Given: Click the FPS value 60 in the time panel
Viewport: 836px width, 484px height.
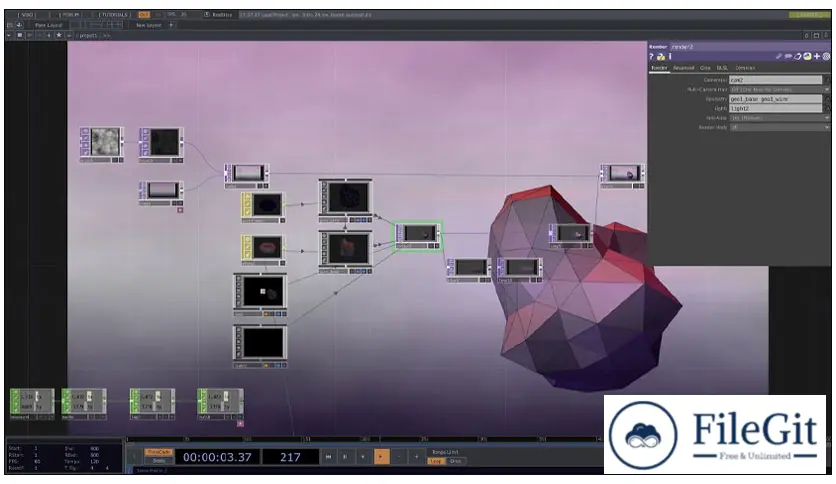Looking at the screenshot, I should coord(37,461).
